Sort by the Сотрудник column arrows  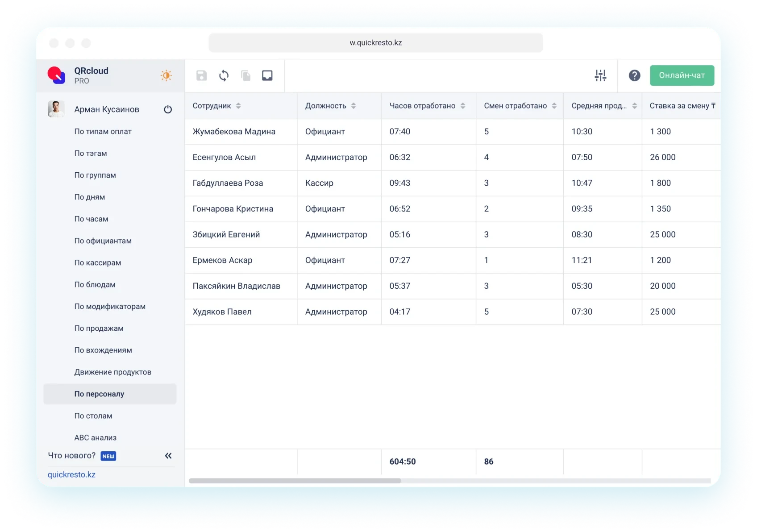(238, 106)
